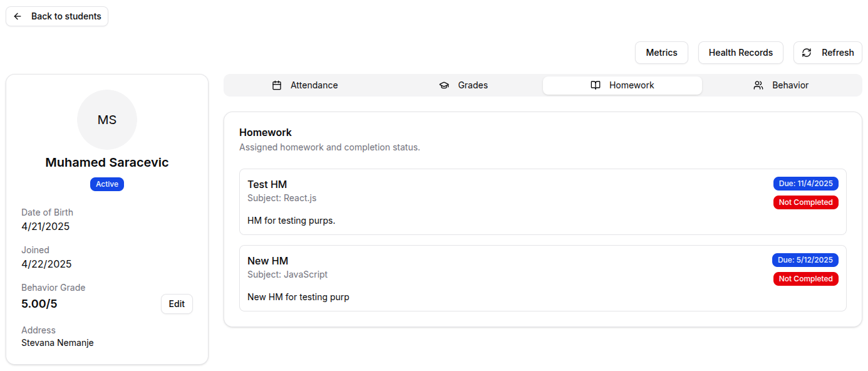Click the open book Homework icon

pyautogui.click(x=596, y=85)
